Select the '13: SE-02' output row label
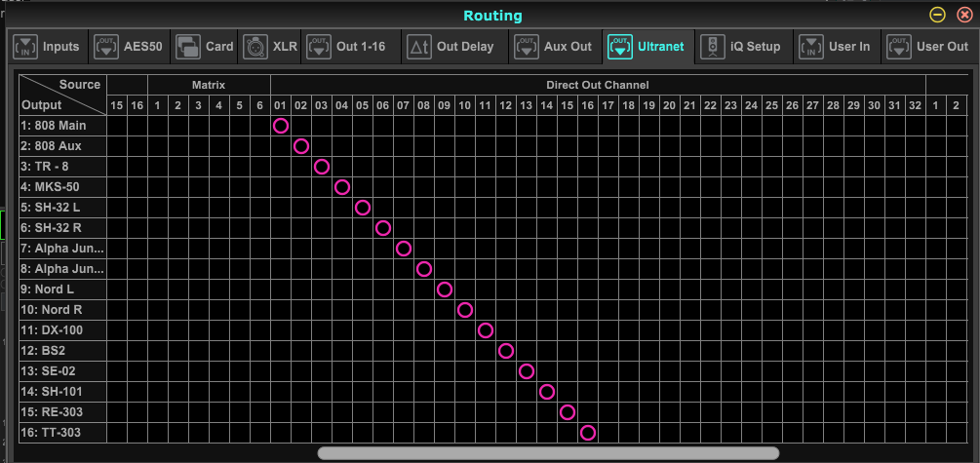 click(x=62, y=371)
